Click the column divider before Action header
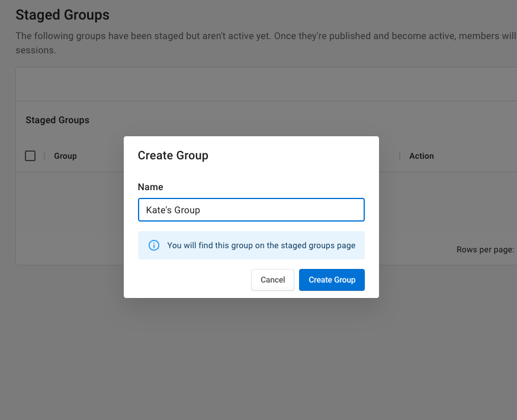This screenshot has width=517, height=420. (400, 156)
